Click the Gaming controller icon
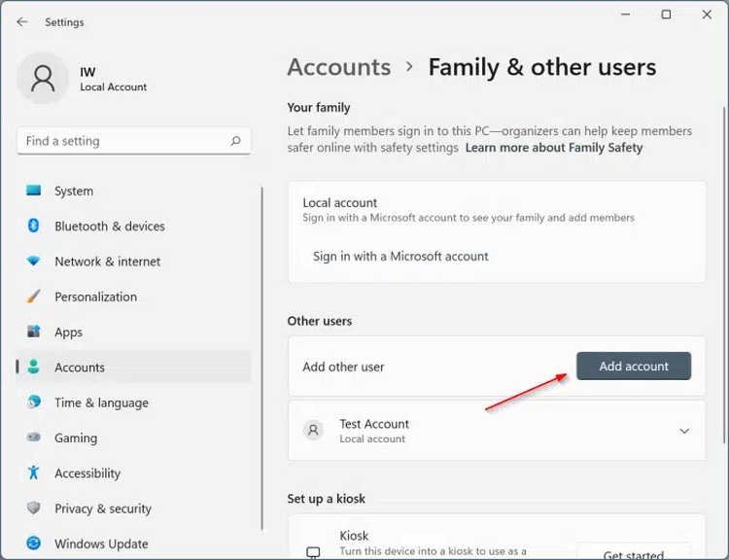 tap(34, 437)
